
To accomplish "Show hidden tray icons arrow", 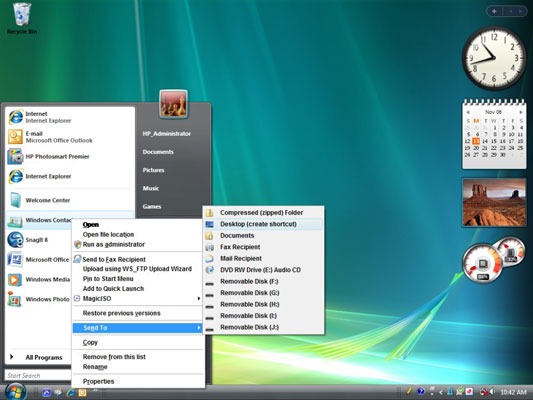I will coord(441,392).
